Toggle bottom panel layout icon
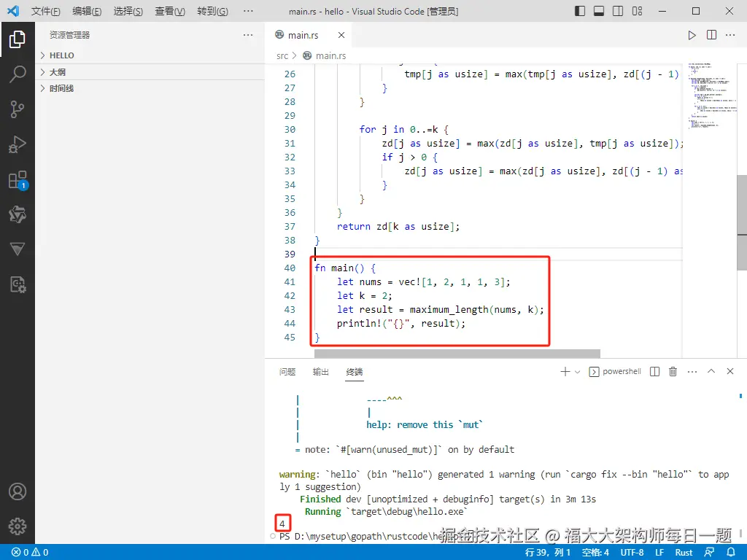The height and width of the screenshot is (560, 747). click(599, 11)
